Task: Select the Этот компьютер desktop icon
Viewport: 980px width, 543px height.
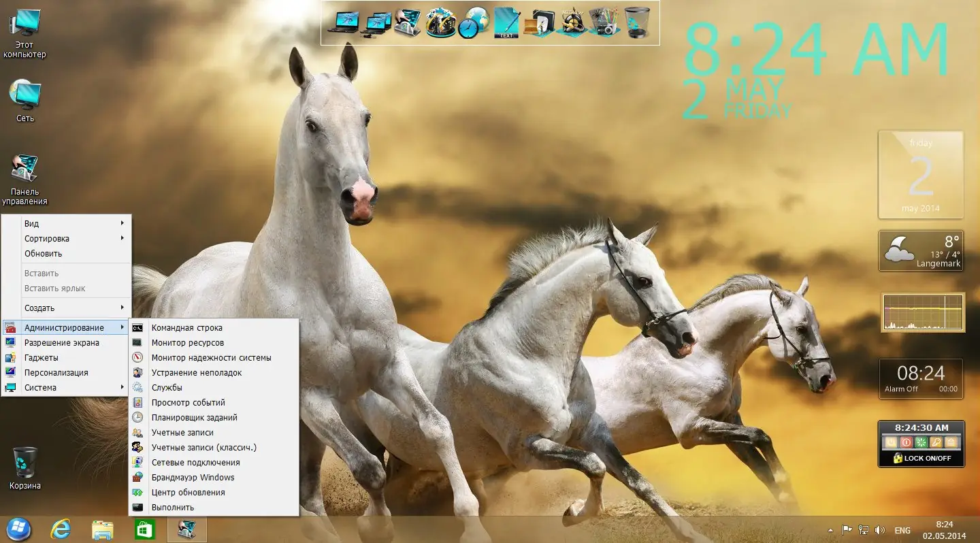Action: tap(24, 33)
